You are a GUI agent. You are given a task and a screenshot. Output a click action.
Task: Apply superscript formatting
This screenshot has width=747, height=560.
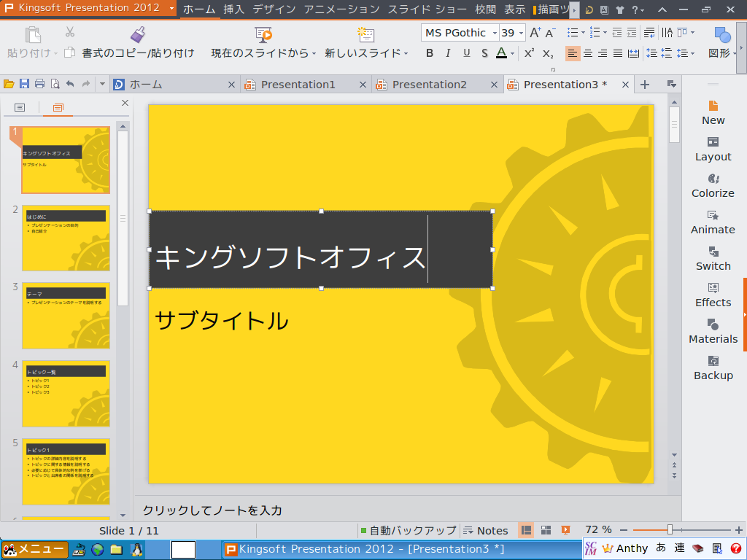[530, 52]
